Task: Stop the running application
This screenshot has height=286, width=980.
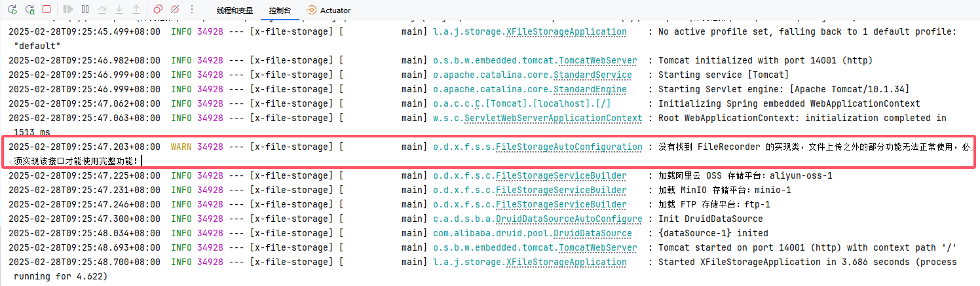Action: click(47, 10)
